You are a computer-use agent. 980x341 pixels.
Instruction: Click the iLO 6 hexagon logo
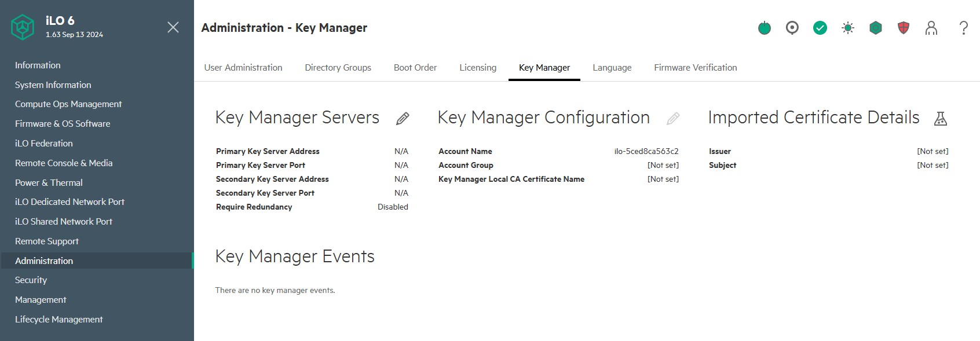(x=23, y=27)
